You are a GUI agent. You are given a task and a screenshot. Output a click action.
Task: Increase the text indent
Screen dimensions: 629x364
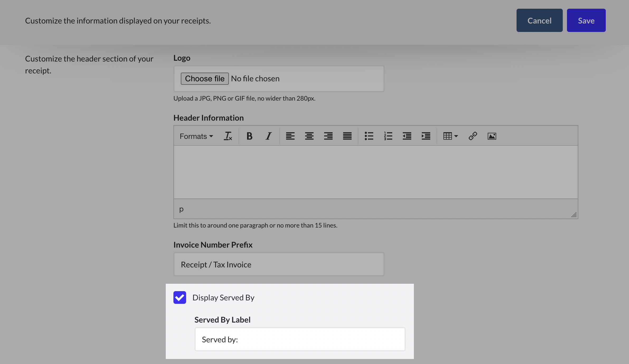click(x=425, y=136)
